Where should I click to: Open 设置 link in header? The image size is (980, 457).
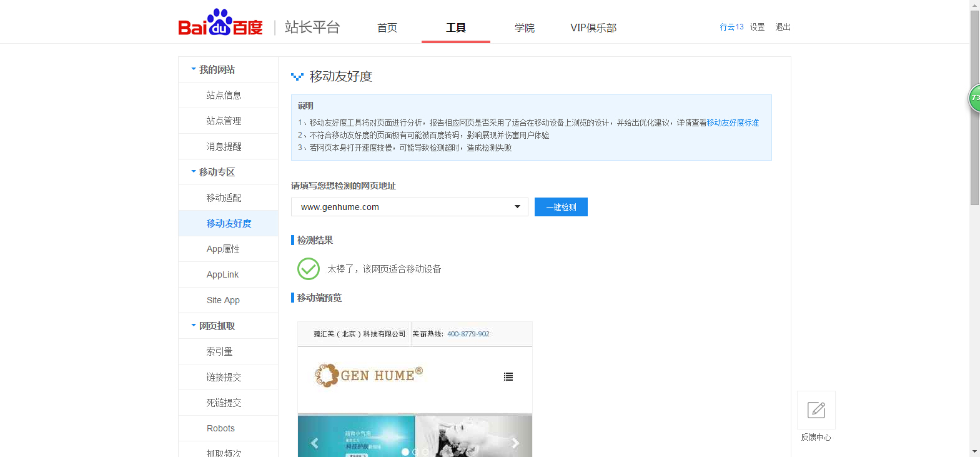click(x=758, y=27)
